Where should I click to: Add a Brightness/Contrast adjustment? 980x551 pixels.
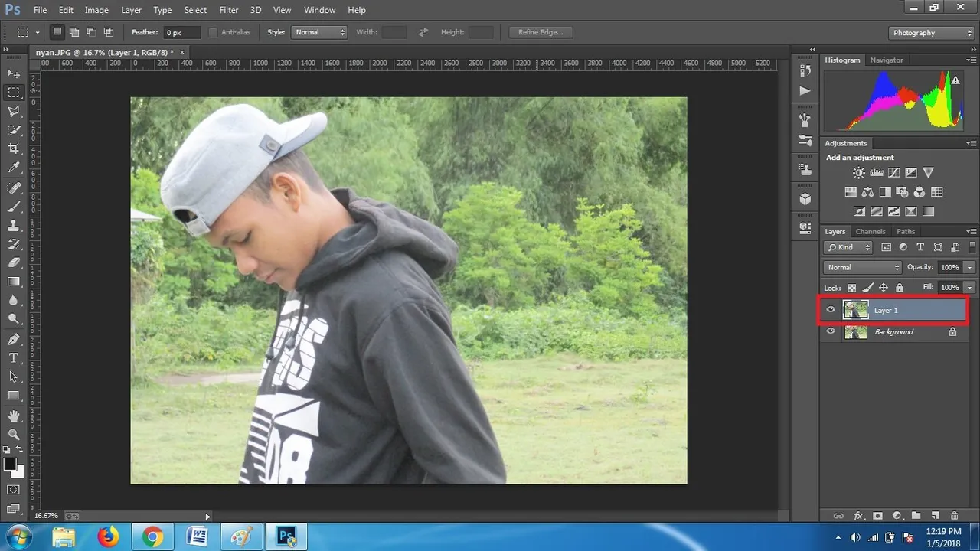(859, 173)
